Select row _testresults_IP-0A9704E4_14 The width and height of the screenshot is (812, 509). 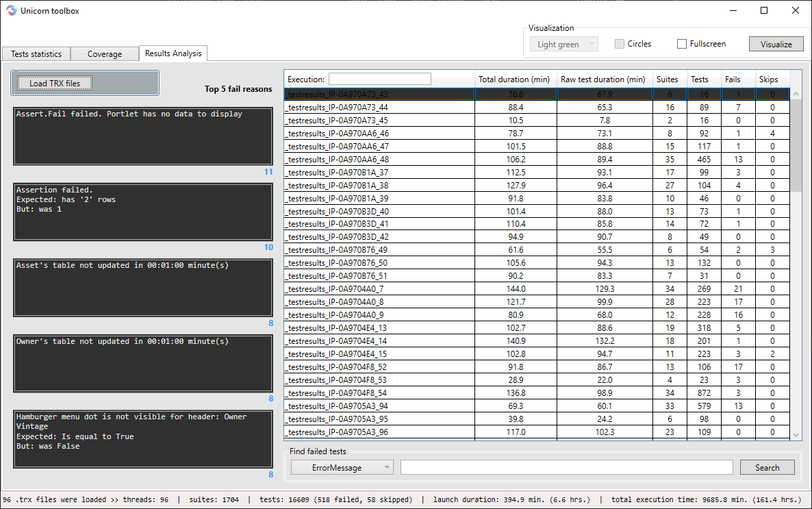537,340
